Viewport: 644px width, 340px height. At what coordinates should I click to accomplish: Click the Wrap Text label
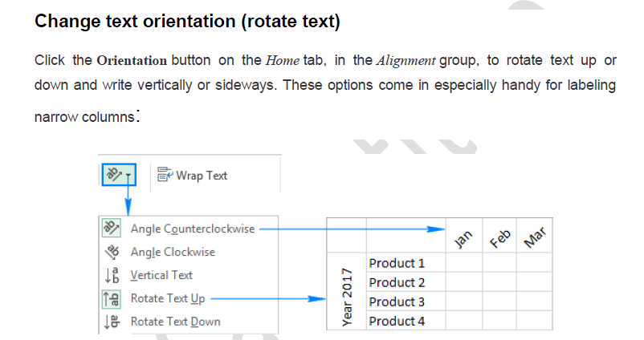click(x=202, y=175)
